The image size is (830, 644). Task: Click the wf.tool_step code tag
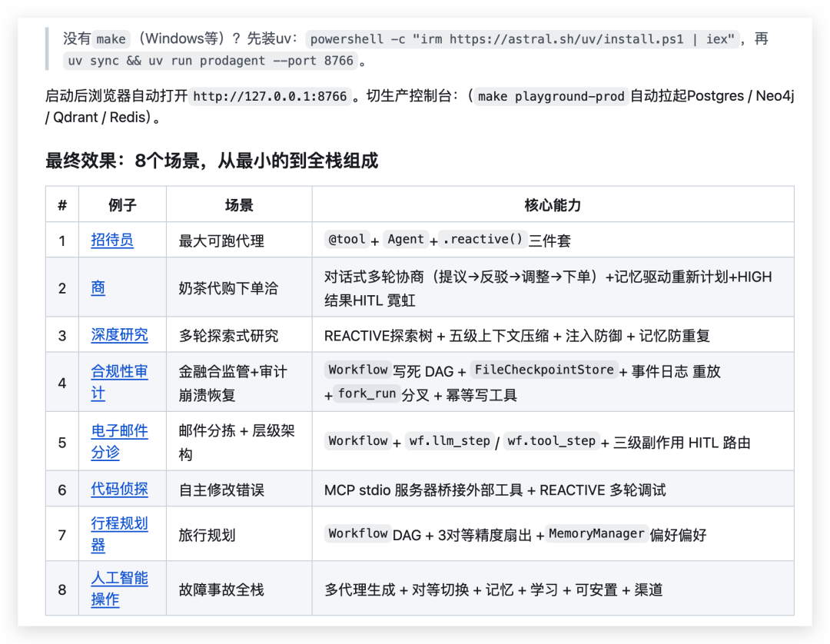551,441
